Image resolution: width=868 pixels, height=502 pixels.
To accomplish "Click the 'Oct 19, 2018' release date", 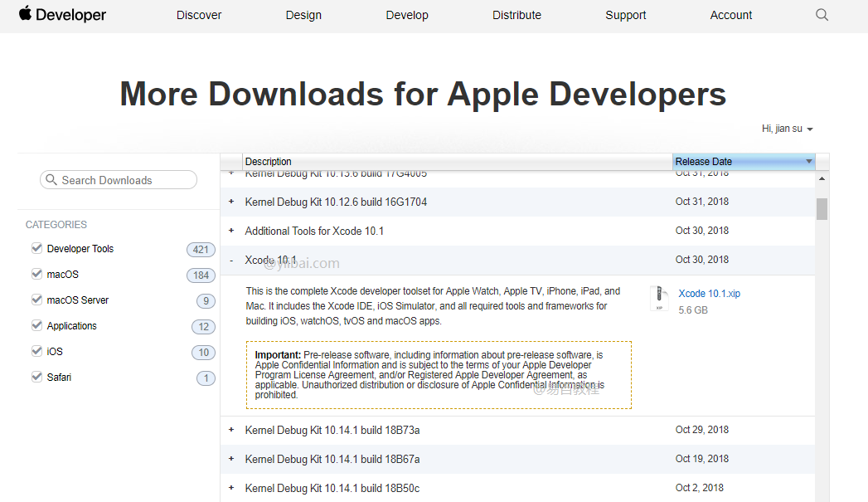I will point(702,458).
